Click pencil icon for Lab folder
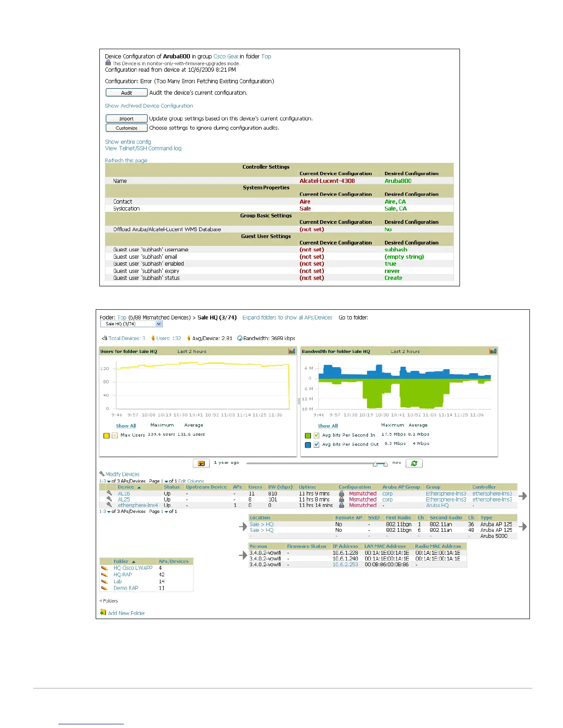Screen dimensions: 563x728 pos(104,581)
